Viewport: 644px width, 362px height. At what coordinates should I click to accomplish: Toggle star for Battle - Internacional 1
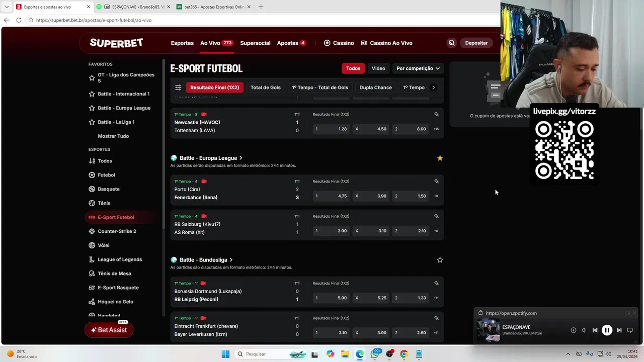[x=92, y=94]
